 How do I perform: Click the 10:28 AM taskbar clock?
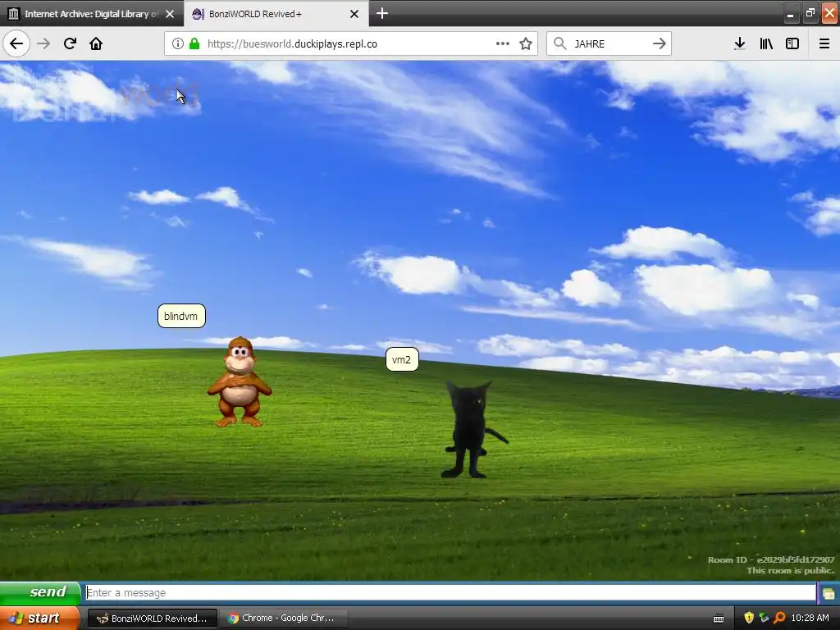(810, 619)
